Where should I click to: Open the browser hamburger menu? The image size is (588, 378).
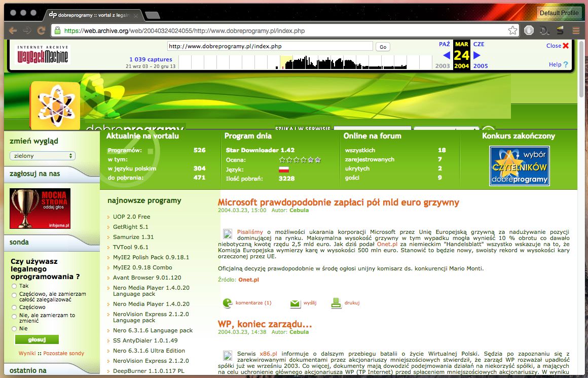pos(576,30)
